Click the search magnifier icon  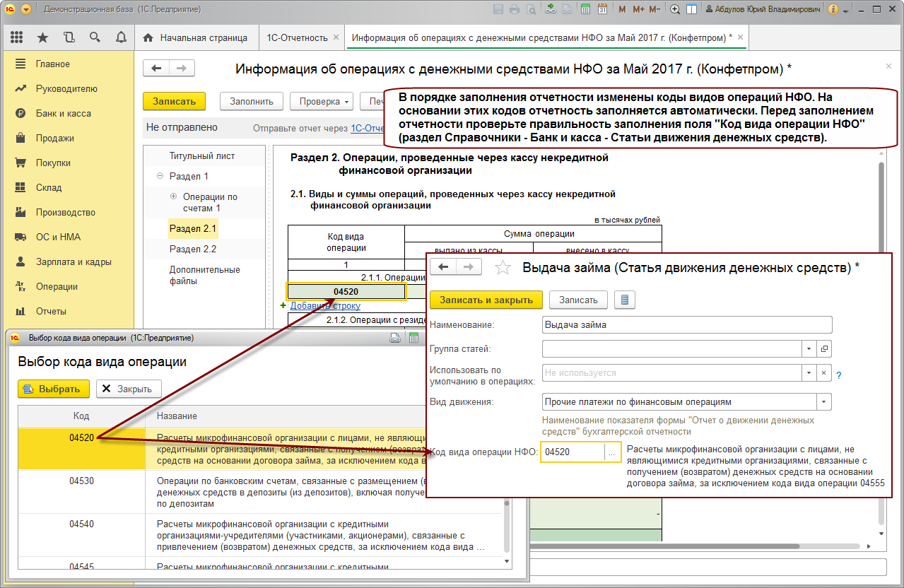pyautogui.click(x=95, y=37)
